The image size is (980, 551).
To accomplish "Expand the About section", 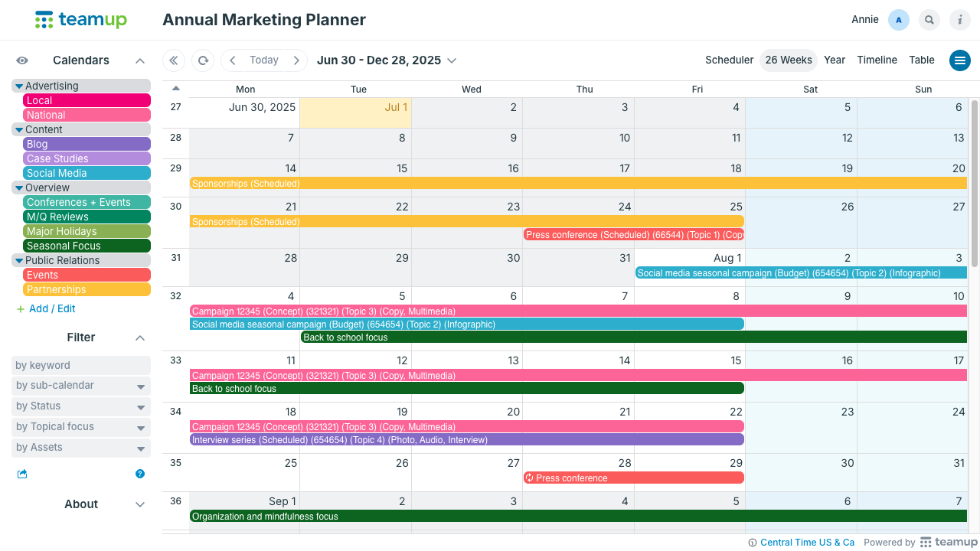I will pos(140,504).
